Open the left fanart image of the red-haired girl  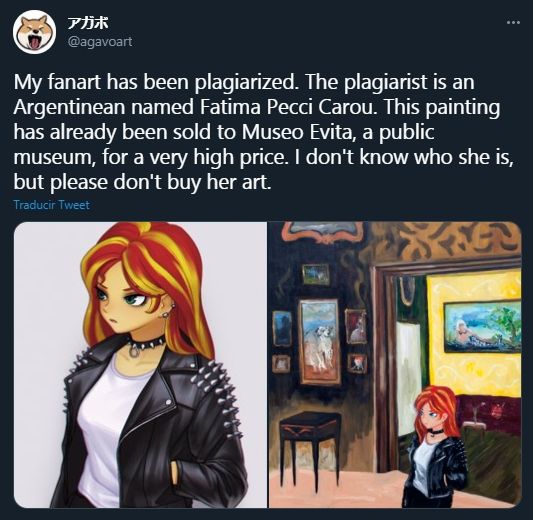pyautogui.click(x=140, y=365)
